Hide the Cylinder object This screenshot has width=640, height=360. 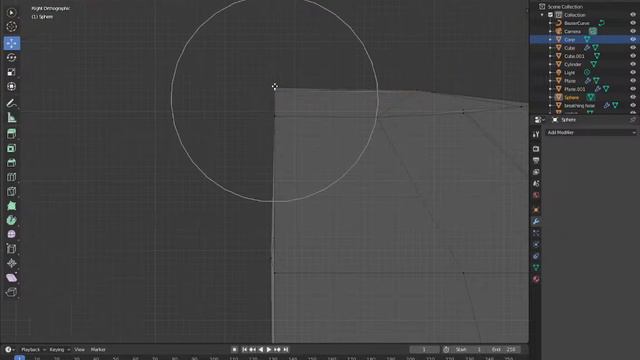pyautogui.click(x=633, y=64)
